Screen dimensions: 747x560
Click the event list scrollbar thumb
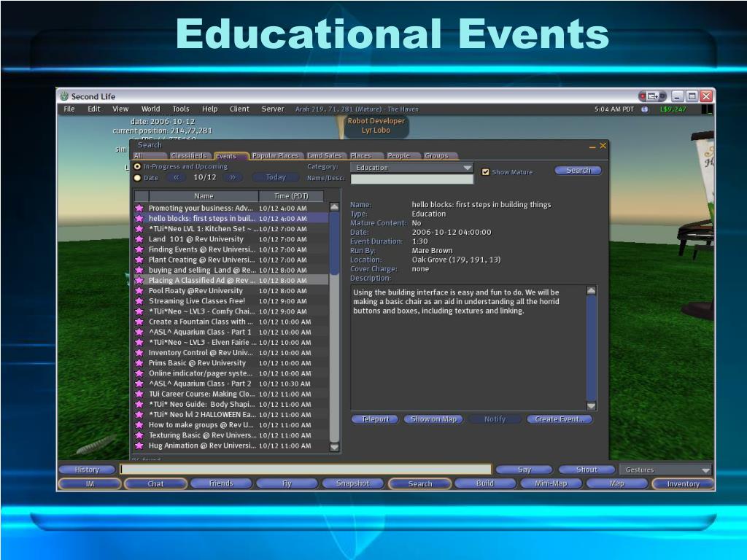(334, 244)
